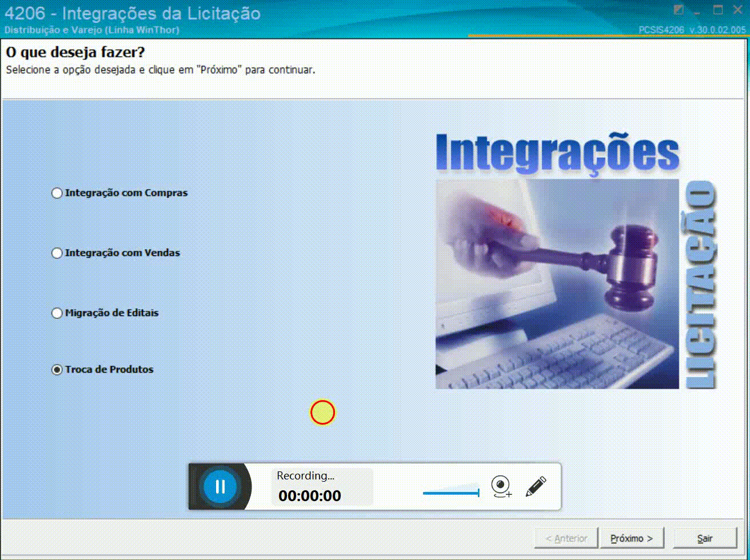Click the 'Recording...' status label

click(305, 475)
